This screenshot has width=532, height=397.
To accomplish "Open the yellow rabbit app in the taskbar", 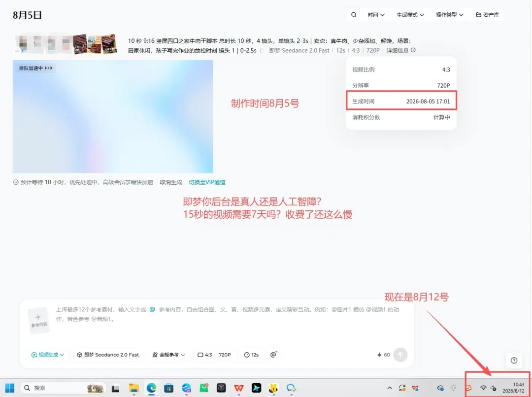I will click(x=273, y=388).
